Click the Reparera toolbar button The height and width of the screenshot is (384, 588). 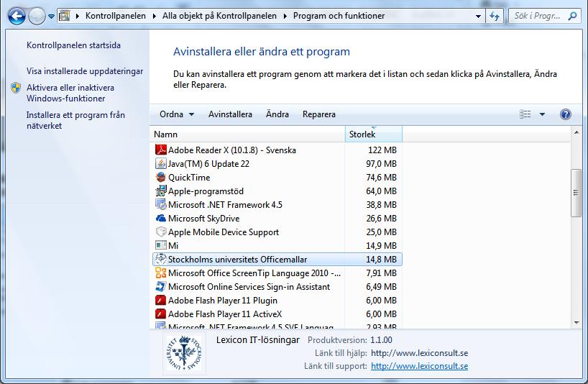[318, 114]
